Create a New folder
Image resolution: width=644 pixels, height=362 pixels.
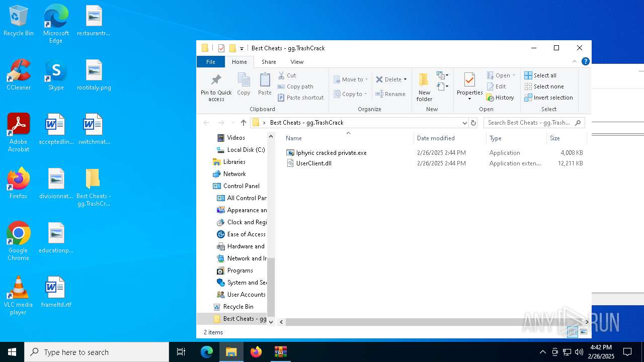point(424,87)
